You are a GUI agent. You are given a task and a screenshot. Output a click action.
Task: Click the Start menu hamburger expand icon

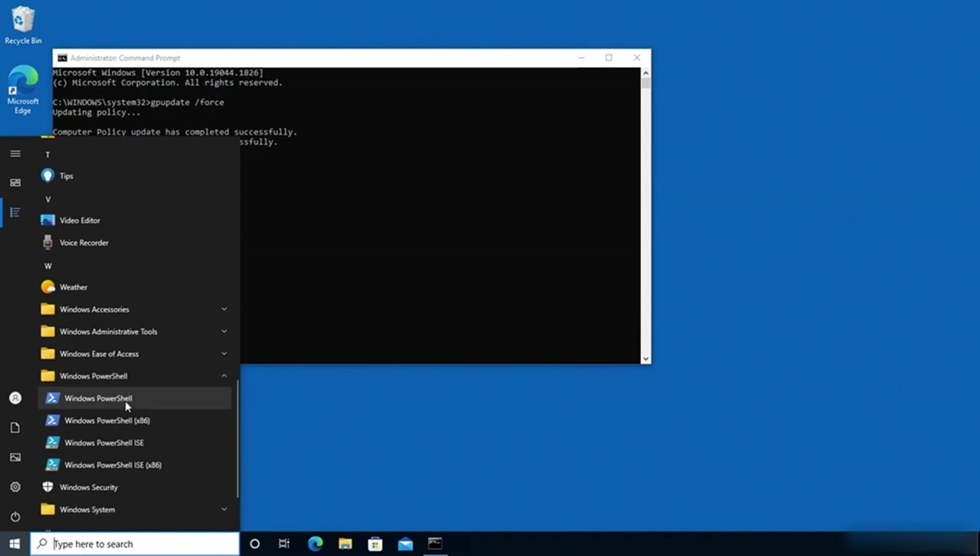click(15, 154)
